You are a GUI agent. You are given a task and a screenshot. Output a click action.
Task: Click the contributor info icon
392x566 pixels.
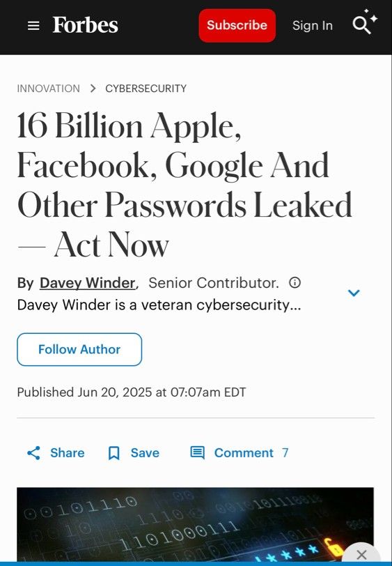click(295, 282)
